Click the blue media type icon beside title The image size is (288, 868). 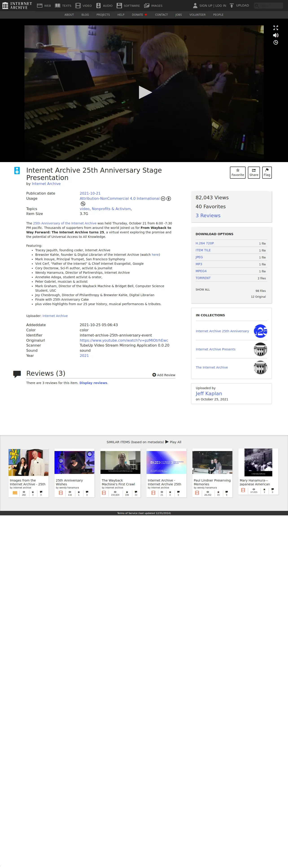(17, 171)
